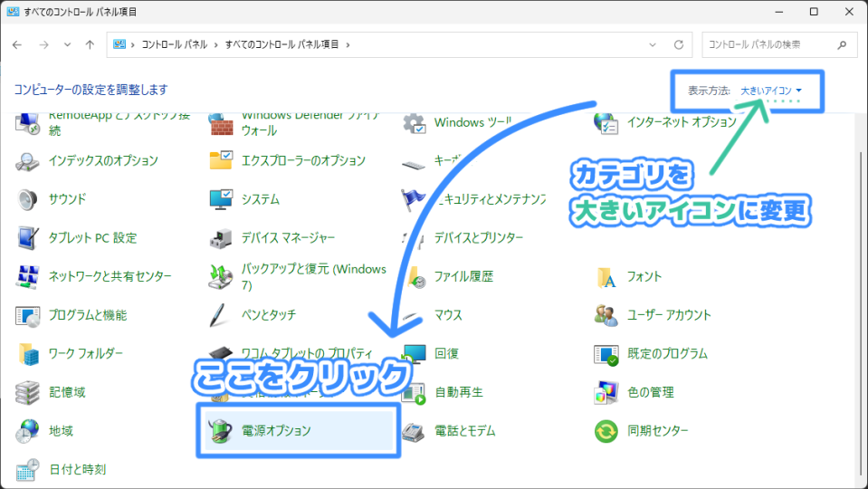Screen dimensions: 868x489
Task: Open the address bar history dropdown
Action: [x=653, y=45]
